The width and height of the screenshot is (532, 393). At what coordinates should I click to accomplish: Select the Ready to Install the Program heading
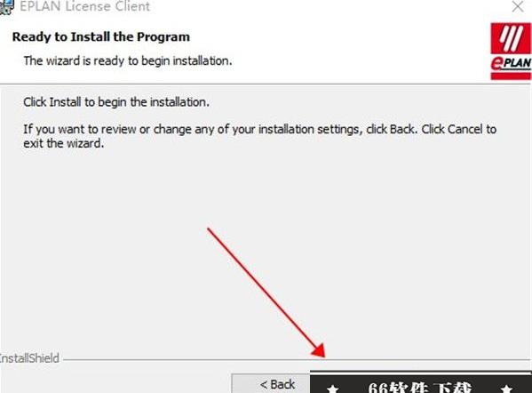101,36
